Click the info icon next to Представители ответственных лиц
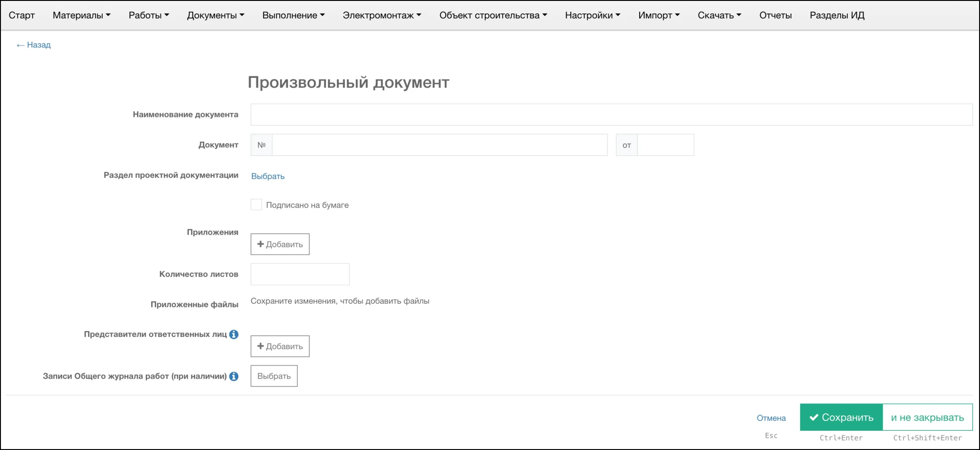The height and width of the screenshot is (450, 980). click(234, 335)
